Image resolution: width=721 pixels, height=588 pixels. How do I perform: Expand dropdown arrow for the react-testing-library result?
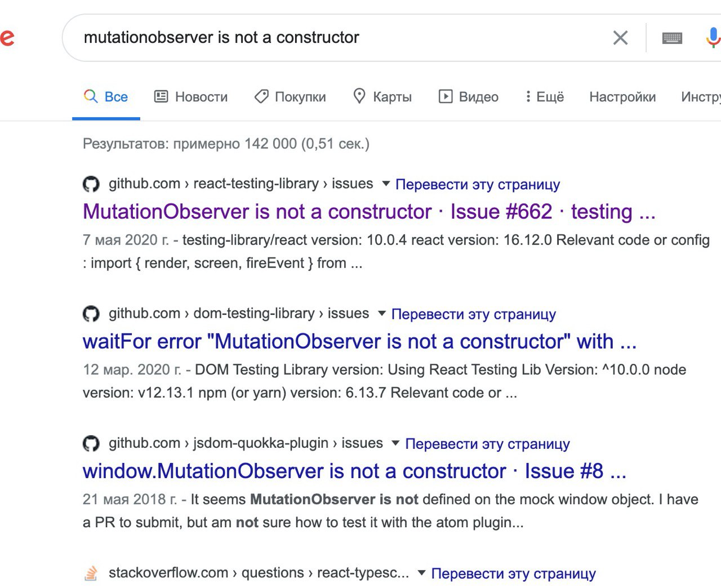pyautogui.click(x=386, y=184)
